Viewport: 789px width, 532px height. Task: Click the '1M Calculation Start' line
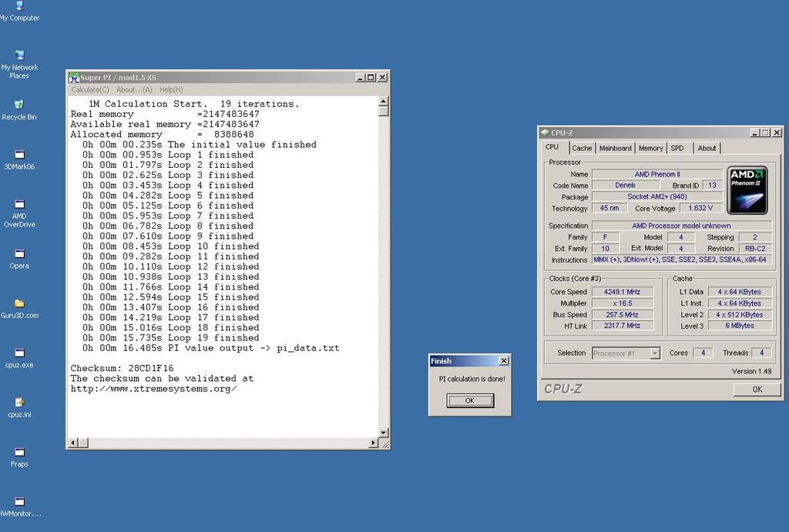point(193,104)
